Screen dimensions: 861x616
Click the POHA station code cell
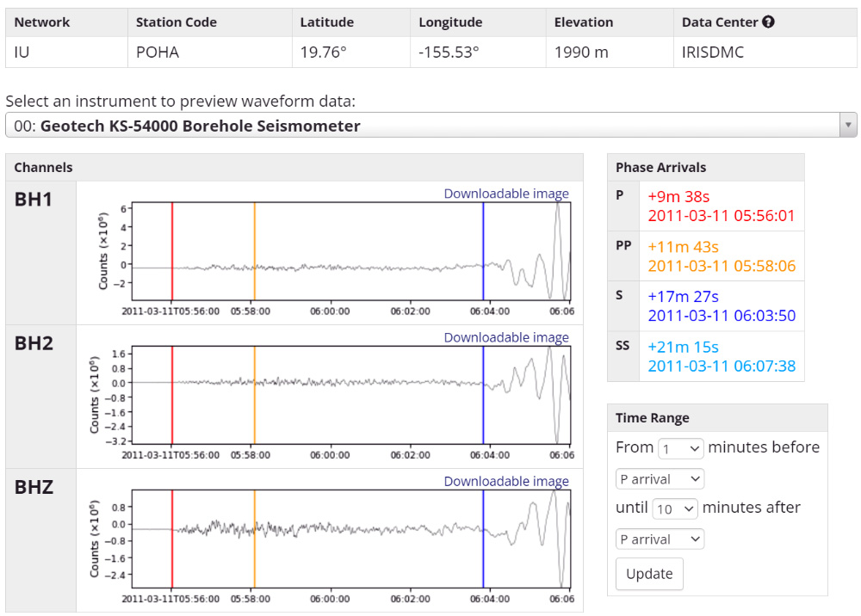pyautogui.click(x=158, y=52)
